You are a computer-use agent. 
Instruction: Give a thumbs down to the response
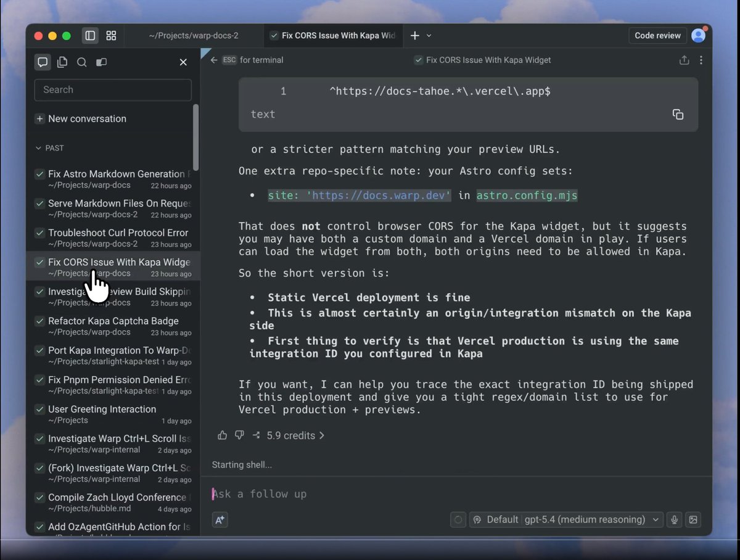coord(239,435)
